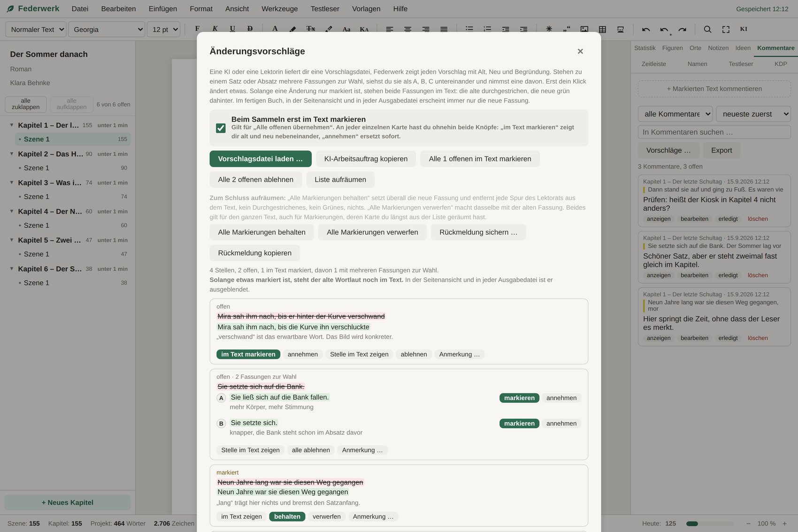798x532 pixels.
Task: Open the KI toolbar tool
Action: pos(744,29)
